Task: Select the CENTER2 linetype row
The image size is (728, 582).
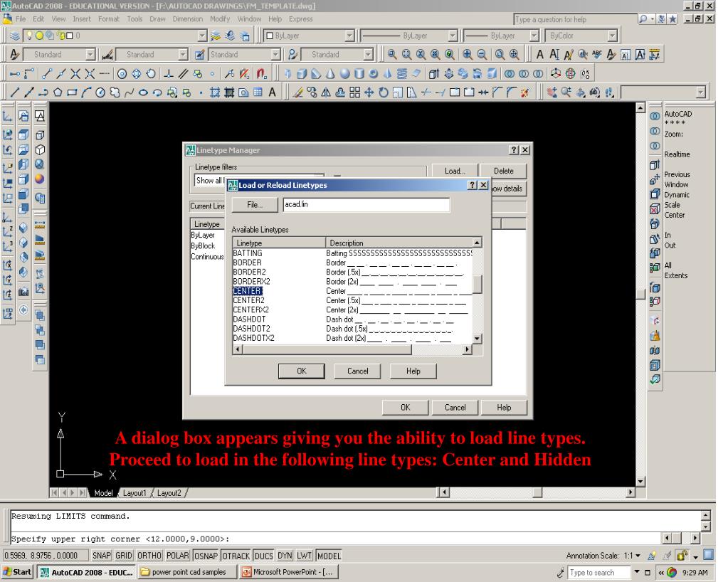Action: point(352,300)
